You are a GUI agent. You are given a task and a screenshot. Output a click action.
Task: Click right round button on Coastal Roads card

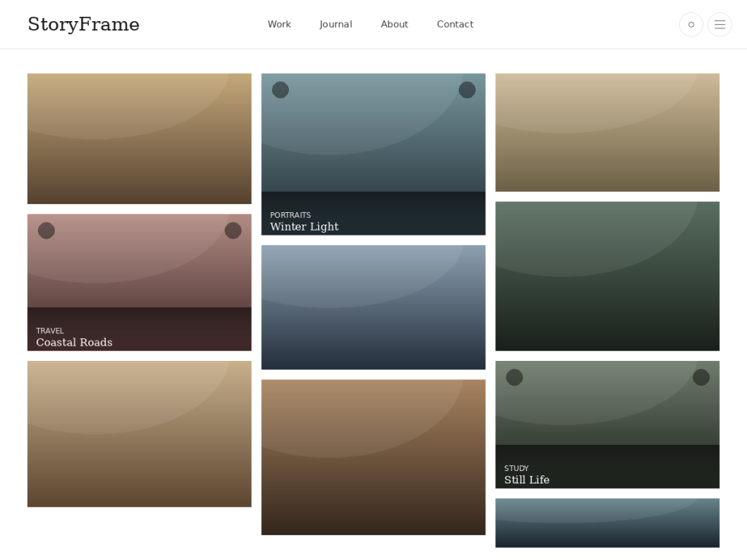coord(233,230)
